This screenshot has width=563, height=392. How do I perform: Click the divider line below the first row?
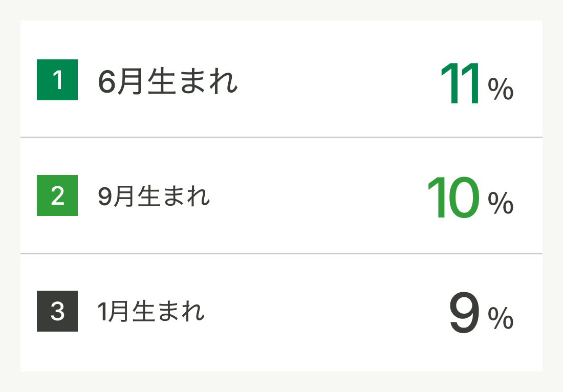[281, 137]
